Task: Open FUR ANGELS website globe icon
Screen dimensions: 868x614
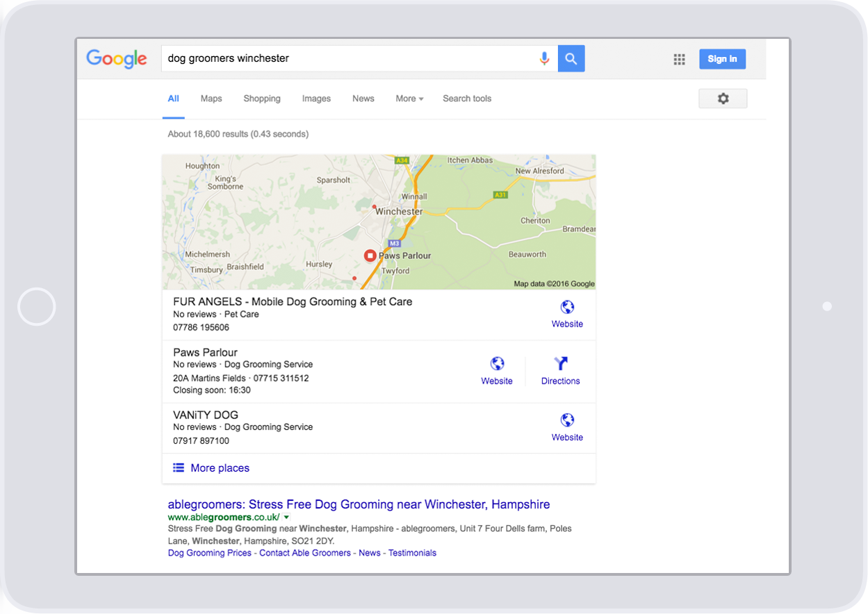Action: tap(567, 307)
